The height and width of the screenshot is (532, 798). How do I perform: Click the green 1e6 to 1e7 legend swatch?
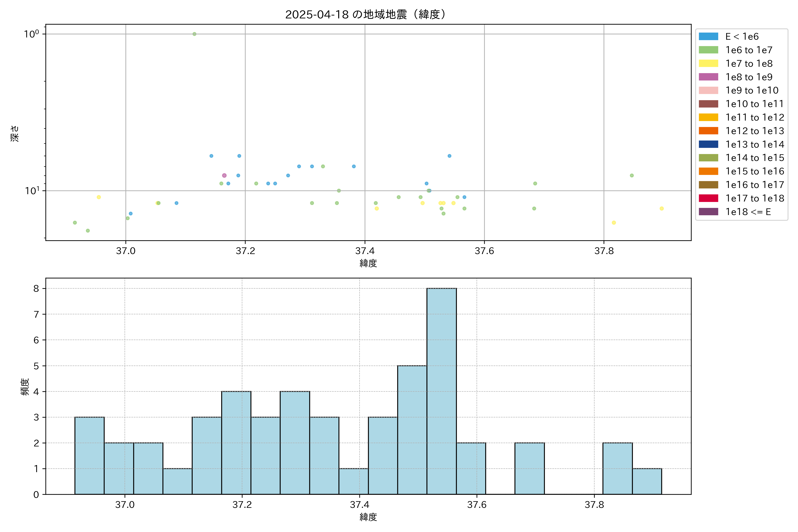(708, 50)
